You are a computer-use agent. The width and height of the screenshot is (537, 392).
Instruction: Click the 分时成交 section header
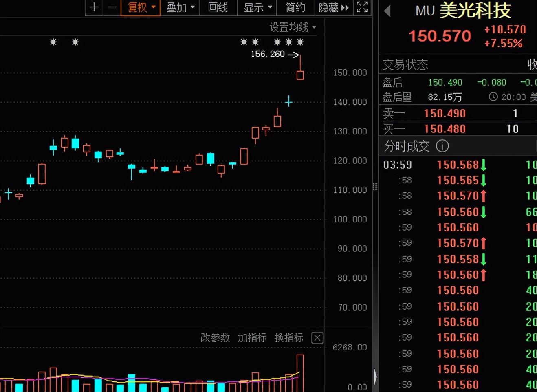click(407, 146)
